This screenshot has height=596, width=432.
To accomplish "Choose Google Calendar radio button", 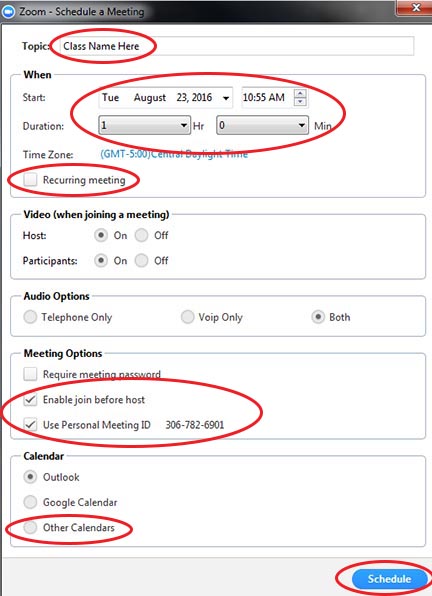I will point(30,502).
